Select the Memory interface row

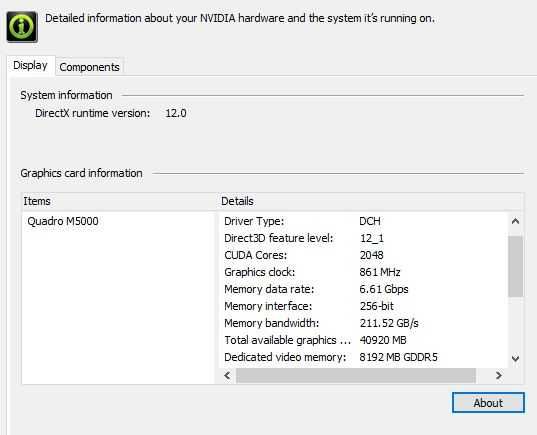click(363, 306)
